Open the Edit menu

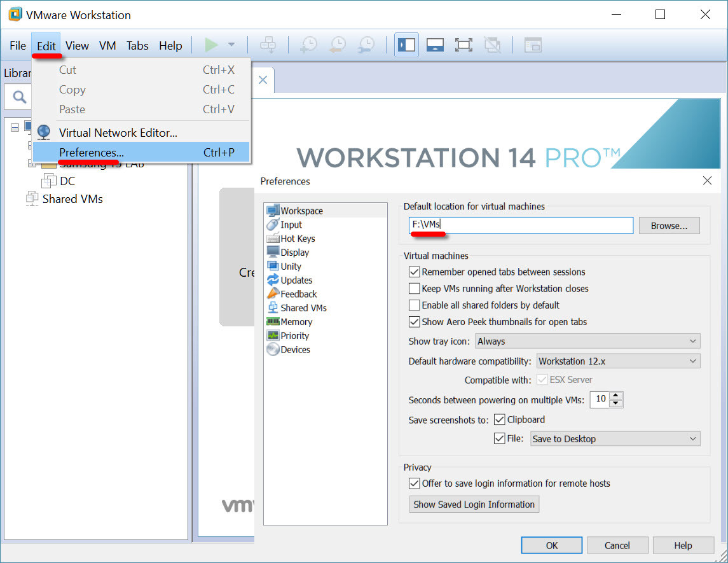(46, 46)
